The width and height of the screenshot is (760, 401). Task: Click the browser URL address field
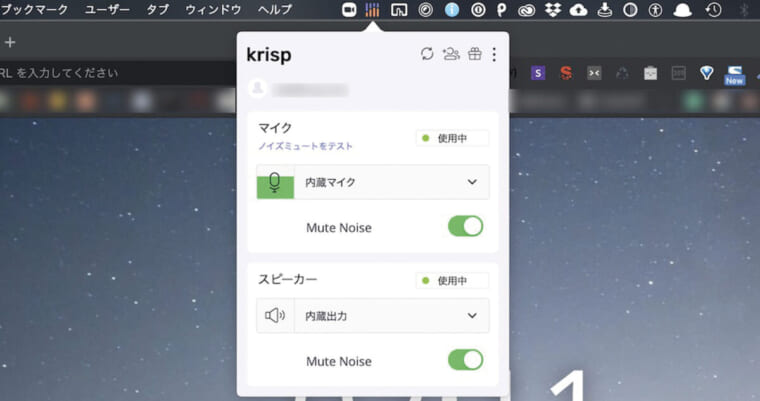[x=116, y=73]
